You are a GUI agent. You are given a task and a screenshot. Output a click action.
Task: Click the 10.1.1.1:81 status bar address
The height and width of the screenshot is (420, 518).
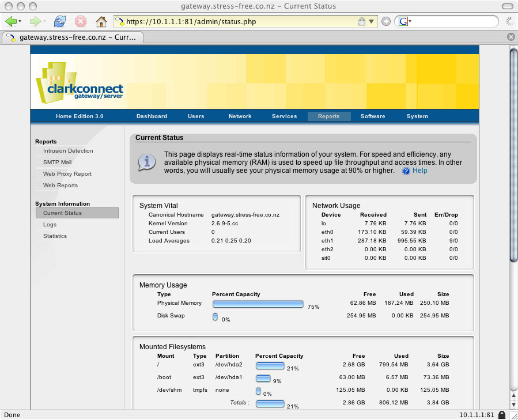coord(477,415)
